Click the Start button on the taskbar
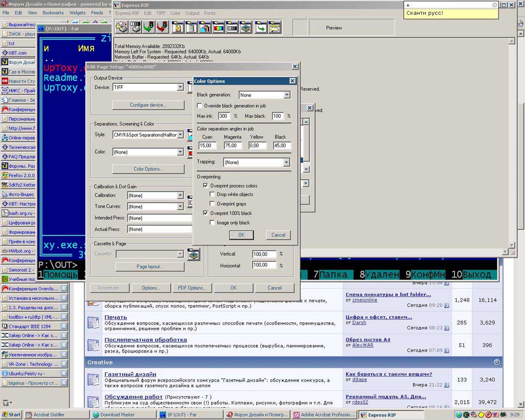Image resolution: width=525 pixels, height=420 pixels. [x=12, y=415]
